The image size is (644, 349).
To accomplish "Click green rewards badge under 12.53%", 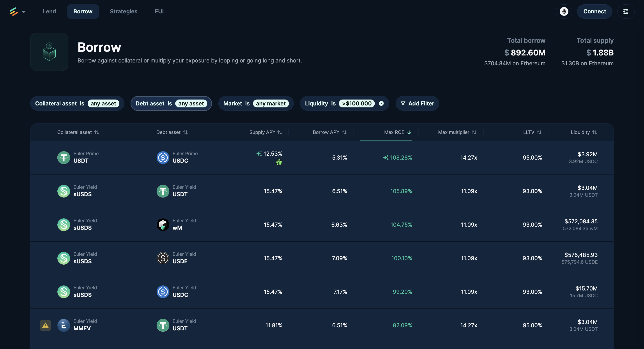I will click(x=279, y=162).
